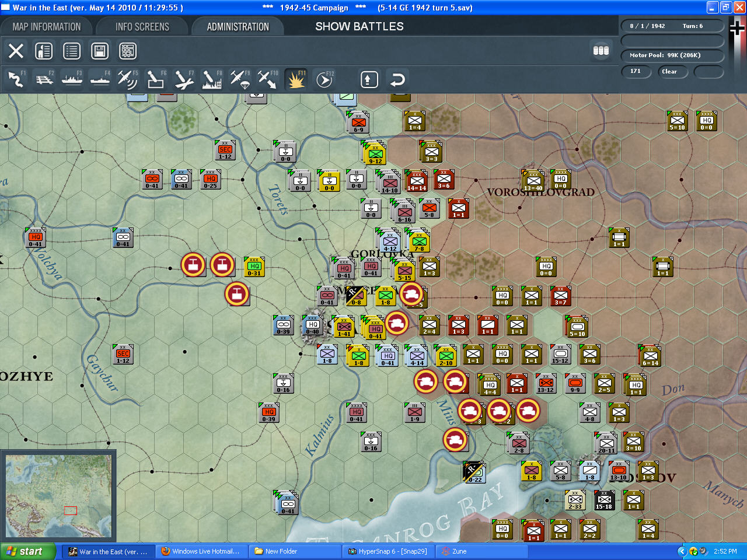Toggle the F11 show battles explosion button

(296, 79)
